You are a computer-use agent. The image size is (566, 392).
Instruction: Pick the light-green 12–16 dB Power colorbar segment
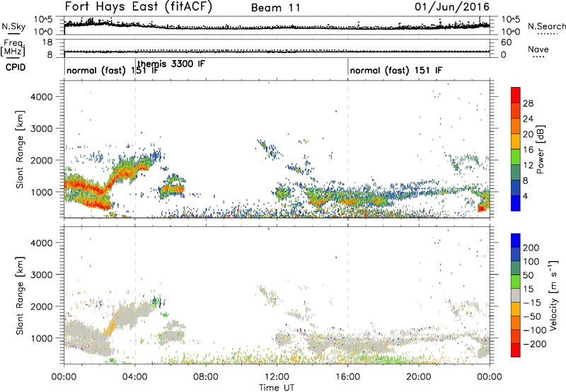[x=516, y=157]
